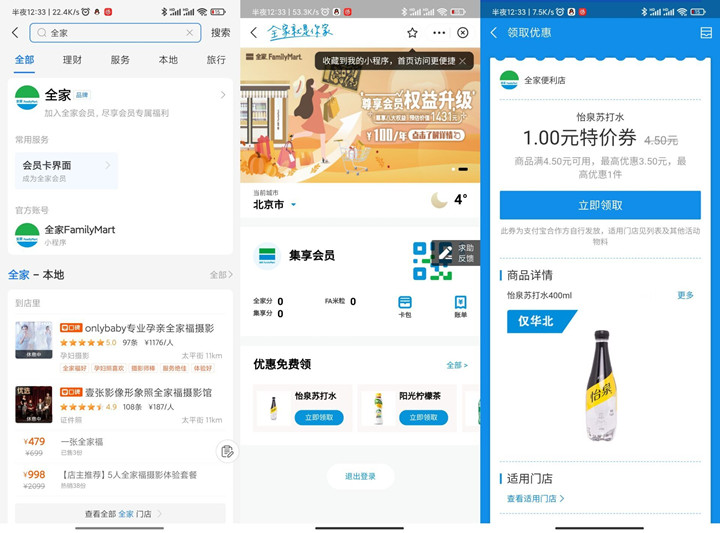
Task: Tap the top-right icon on the 领取优惠 page
Action: 706,33
